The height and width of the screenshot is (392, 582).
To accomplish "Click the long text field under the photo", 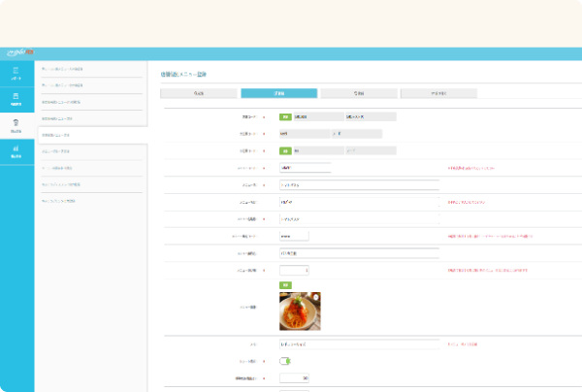I will (x=359, y=344).
